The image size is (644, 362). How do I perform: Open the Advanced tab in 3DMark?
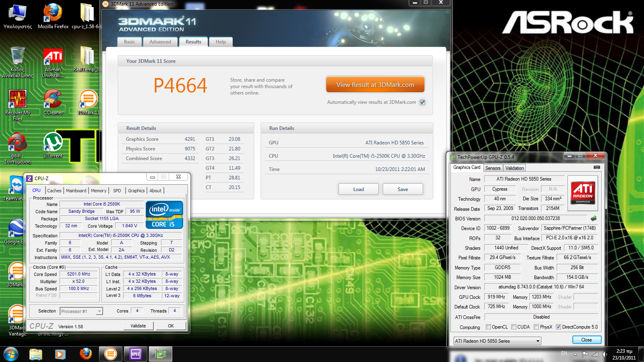(160, 42)
